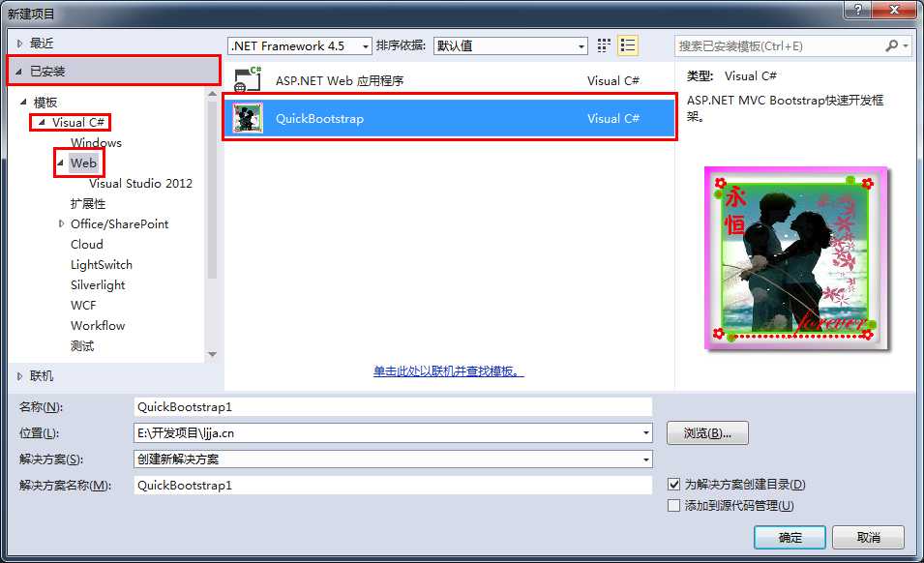
Task: Click the 模板 tree label
Action: coord(45,103)
